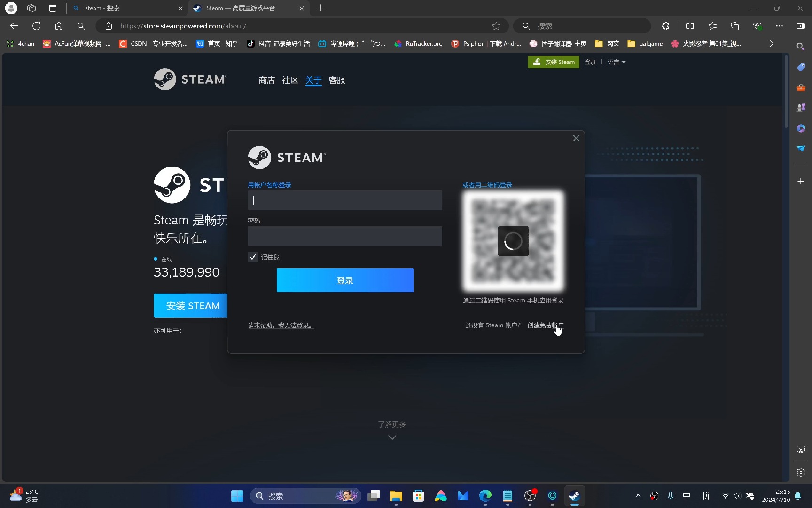The image size is (812, 508).
Task: Click the page vertical scrollbar
Action: point(786,92)
